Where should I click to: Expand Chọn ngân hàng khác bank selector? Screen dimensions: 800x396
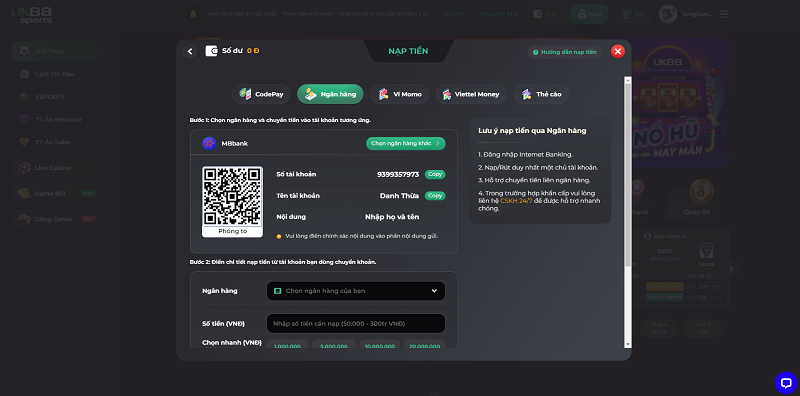coord(406,143)
